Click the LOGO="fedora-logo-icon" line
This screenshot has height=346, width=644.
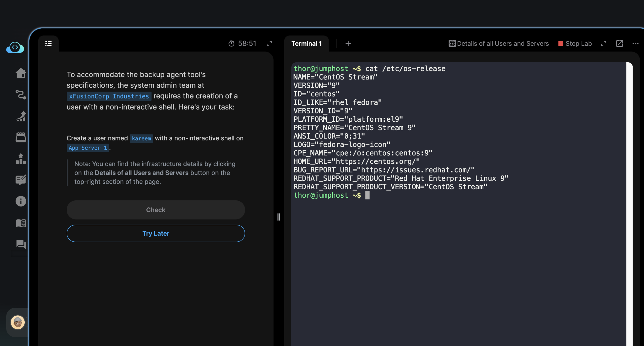tap(342, 145)
